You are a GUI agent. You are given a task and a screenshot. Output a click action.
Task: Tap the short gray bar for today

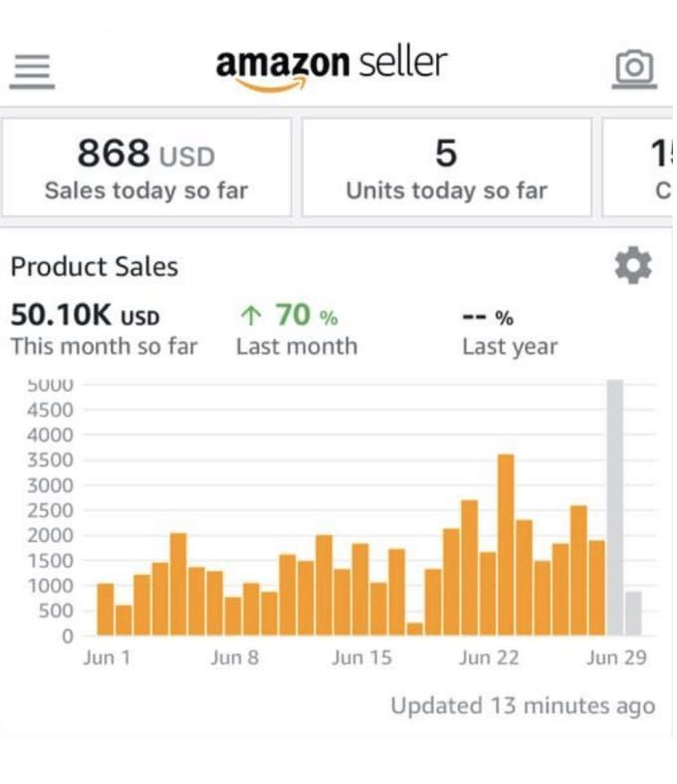coord(633,614)
